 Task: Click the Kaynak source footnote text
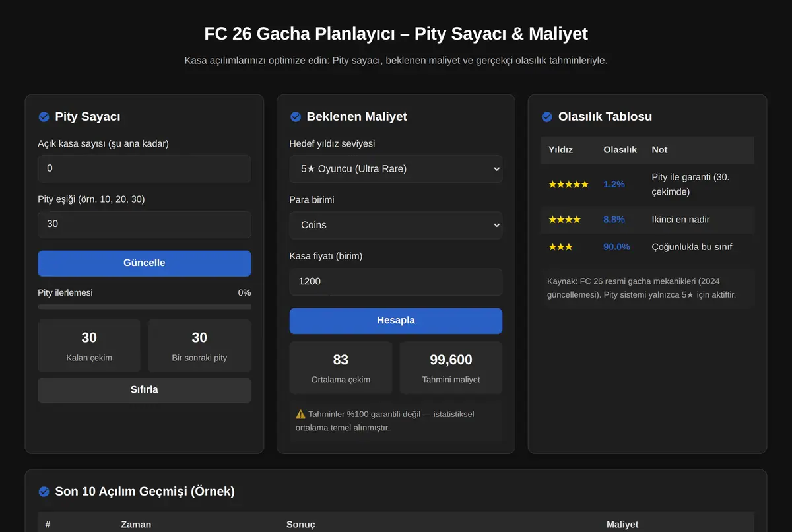(x=642, y=288)
